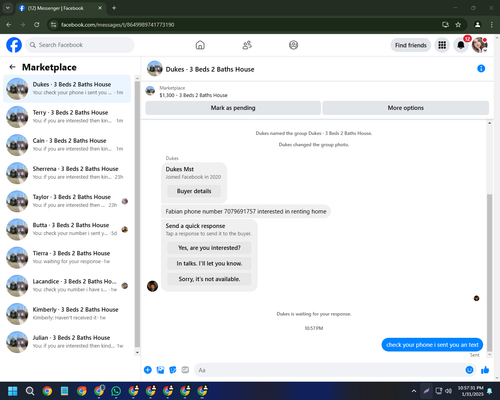Open conversation information icon

pyautogui.click(x=481, y=69)
